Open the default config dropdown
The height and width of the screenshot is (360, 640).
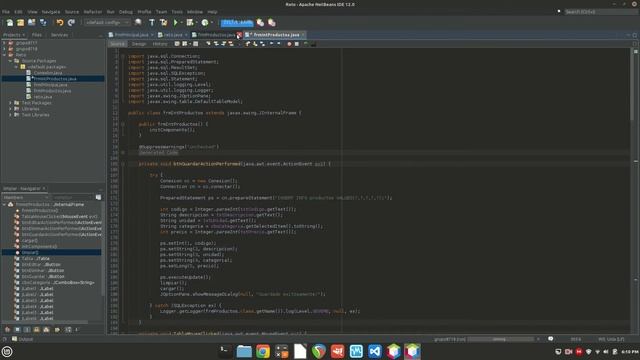pos(107,22)
